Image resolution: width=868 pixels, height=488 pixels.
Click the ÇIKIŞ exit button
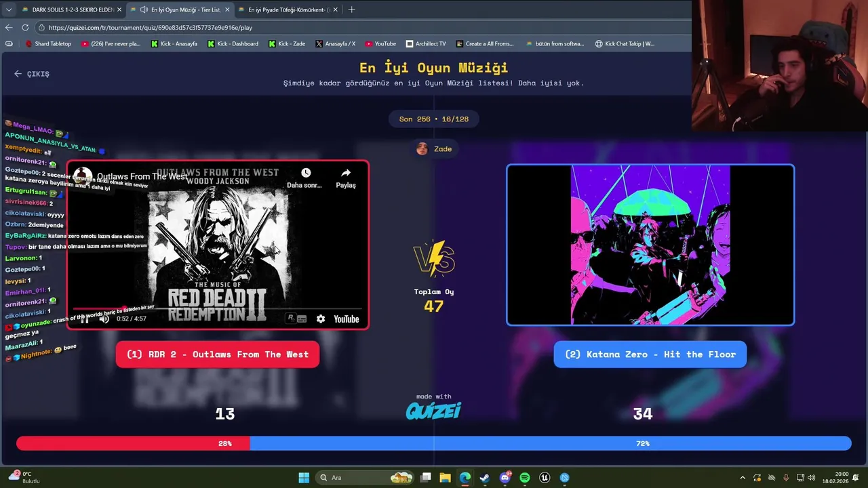point(32,74)
